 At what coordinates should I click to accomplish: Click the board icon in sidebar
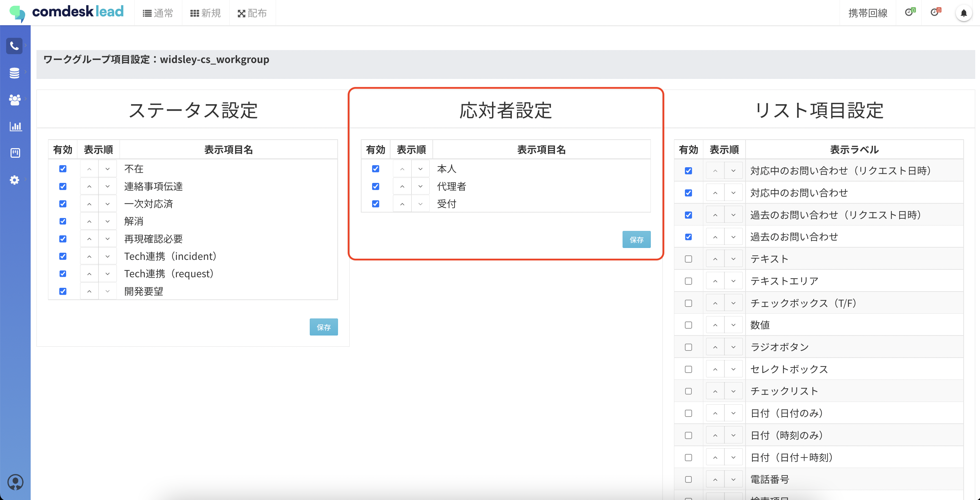tap(15, 153)
